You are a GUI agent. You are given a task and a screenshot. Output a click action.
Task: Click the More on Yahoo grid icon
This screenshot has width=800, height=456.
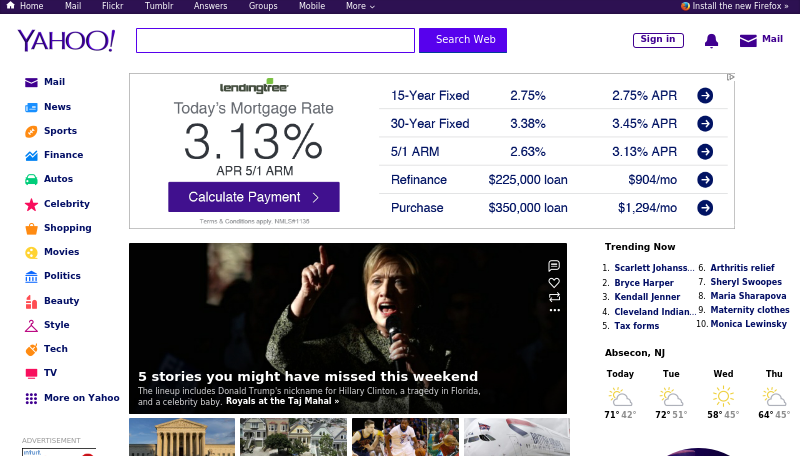31,398
